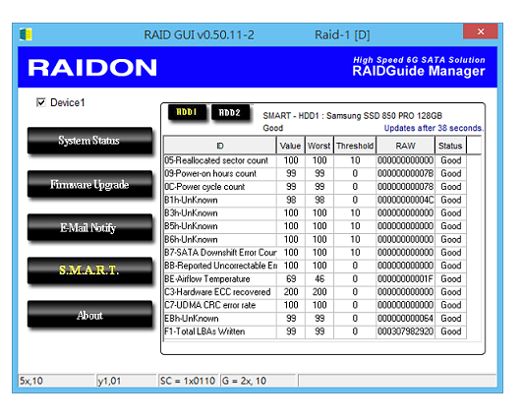Close the RAID GUI window

pos(481,31)
